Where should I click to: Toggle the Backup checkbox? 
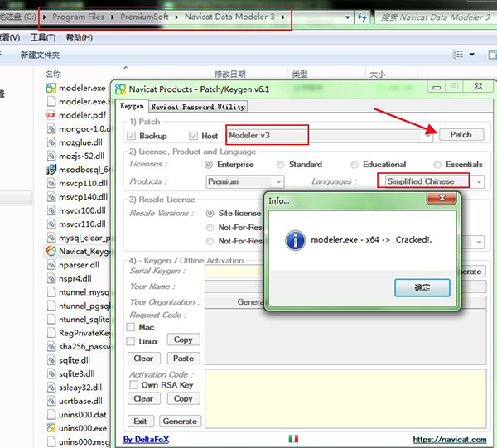pyautogui.click(x=132, y=136)
